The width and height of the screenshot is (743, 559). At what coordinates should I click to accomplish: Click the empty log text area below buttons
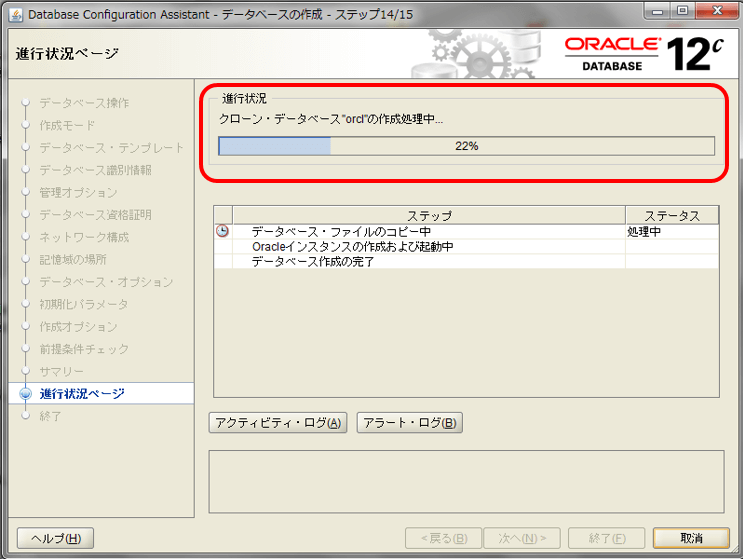466,481
